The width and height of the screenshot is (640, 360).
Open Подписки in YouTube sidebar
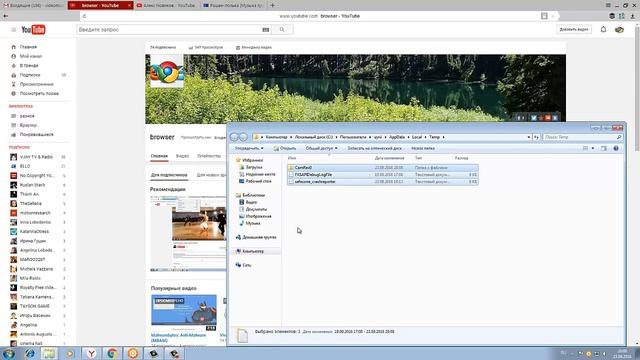click(x=30, y=75)
